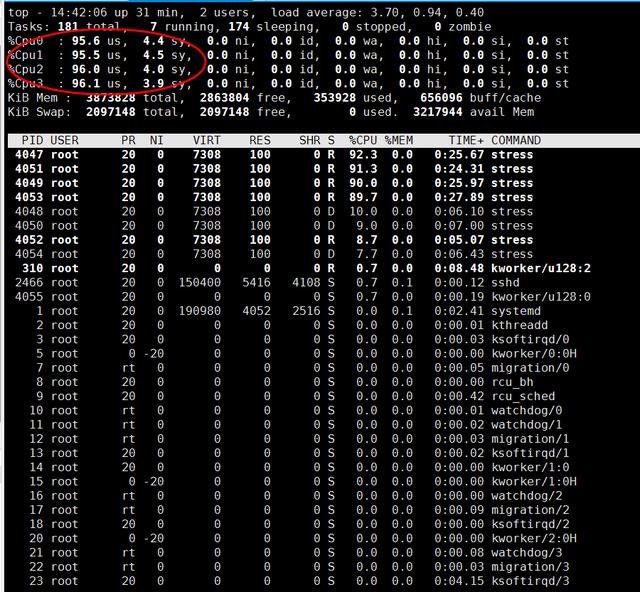Click the kworker/0:0H command name
Viewport: 640px width, 592px height.
[x=534, y=354]
